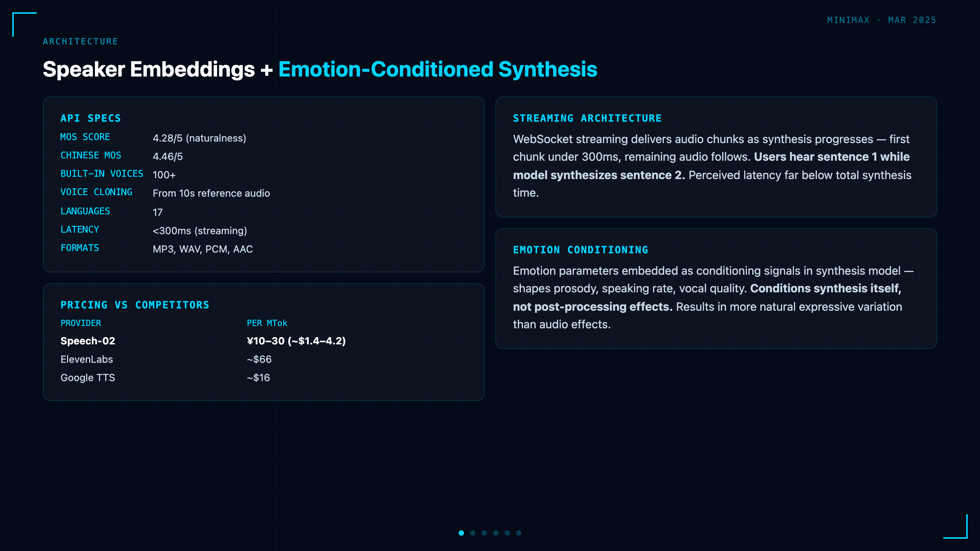Navigate to the sixth pagination dot
Screen dimensions: 980x551
click(x=519, y=533)
